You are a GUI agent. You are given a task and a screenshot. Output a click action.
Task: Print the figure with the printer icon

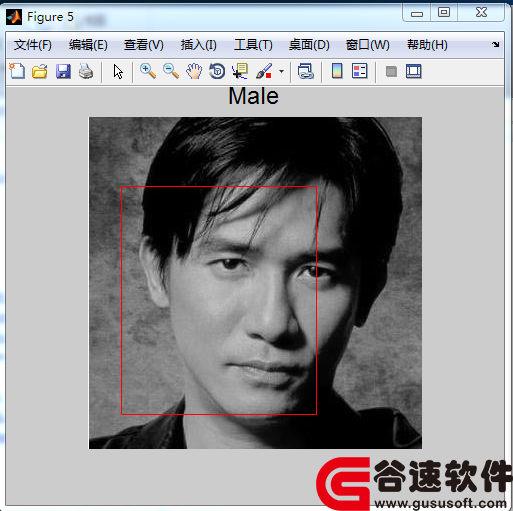[86, 71]
